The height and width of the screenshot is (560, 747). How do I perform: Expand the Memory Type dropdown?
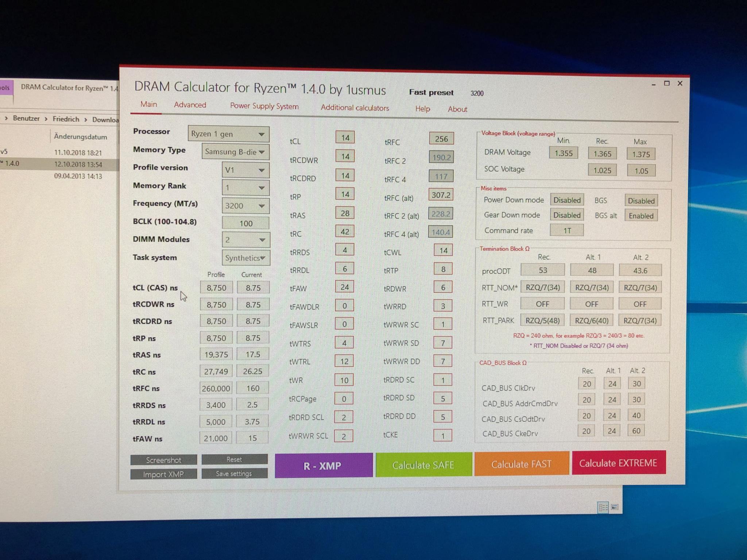coord(236,152)
